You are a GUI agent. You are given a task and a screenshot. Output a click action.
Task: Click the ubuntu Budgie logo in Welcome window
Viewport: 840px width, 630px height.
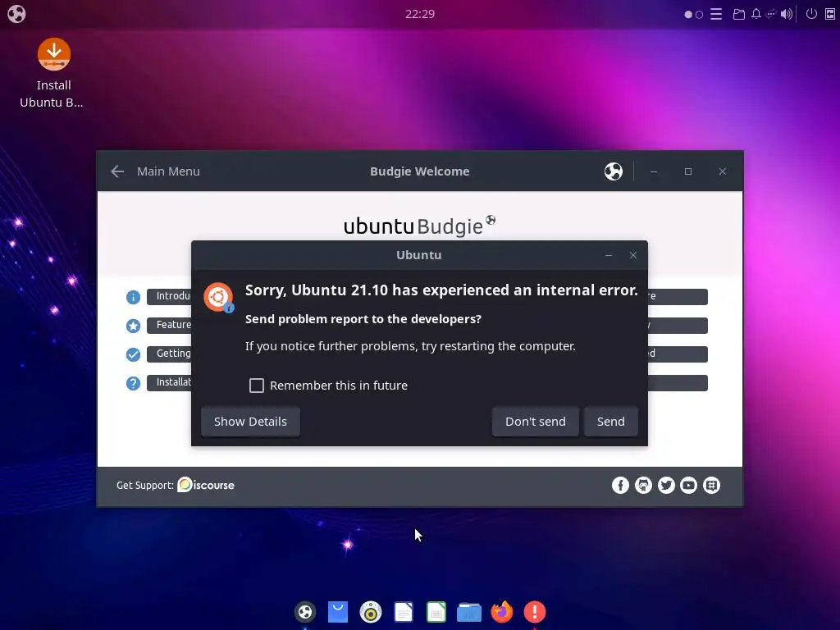pos(419,226)
